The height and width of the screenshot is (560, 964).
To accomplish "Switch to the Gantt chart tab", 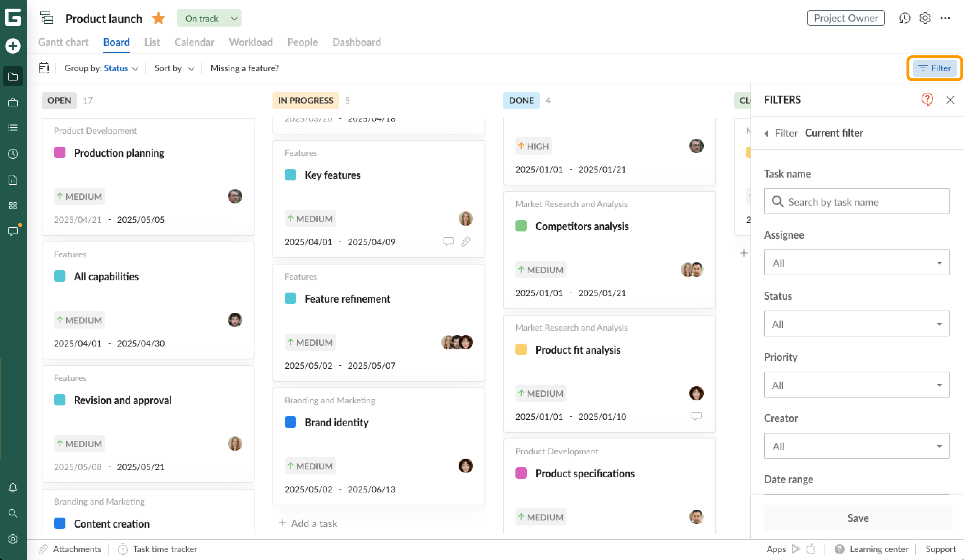I will tap(63, 42).
